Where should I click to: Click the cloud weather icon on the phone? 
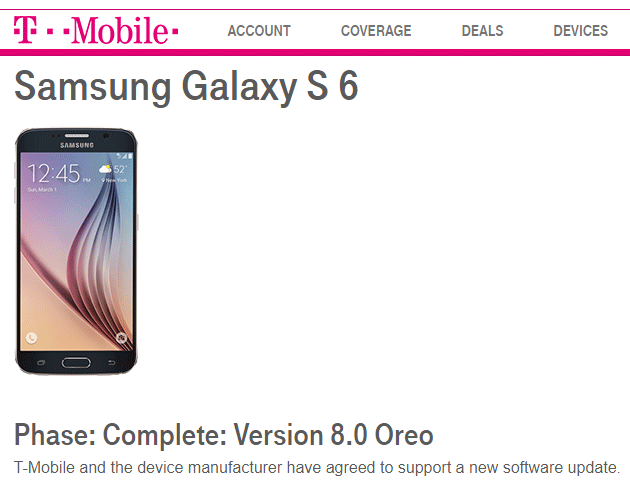tap(105, 169)
